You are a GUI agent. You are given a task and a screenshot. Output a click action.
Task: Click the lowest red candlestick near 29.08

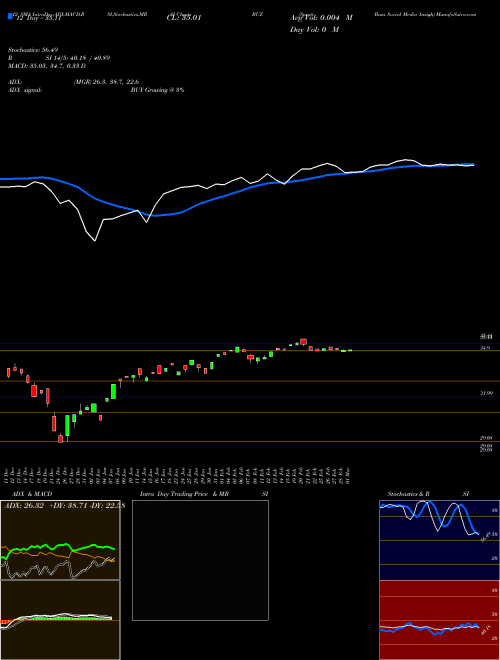[x=60, y=438]
